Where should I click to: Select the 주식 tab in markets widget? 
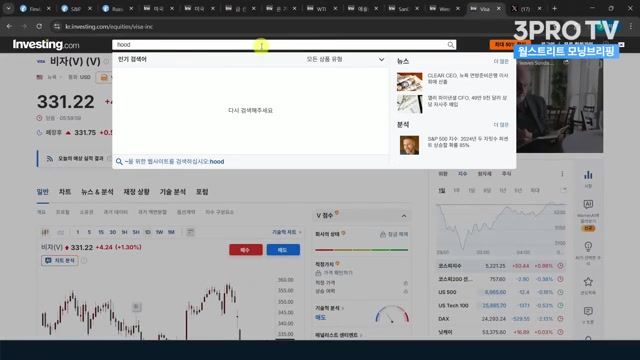pos(507,174)
